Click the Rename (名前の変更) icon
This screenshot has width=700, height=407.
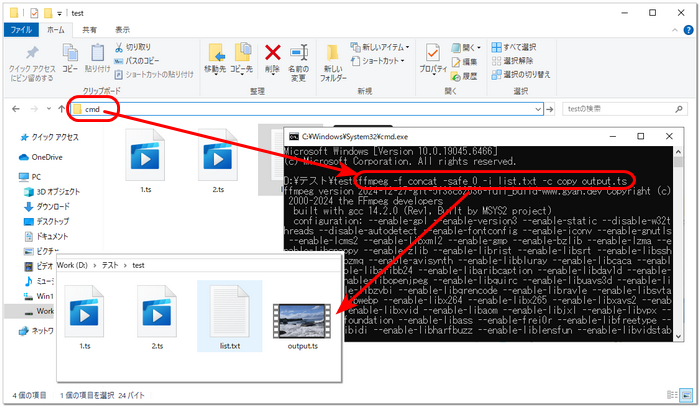[299, 53]
